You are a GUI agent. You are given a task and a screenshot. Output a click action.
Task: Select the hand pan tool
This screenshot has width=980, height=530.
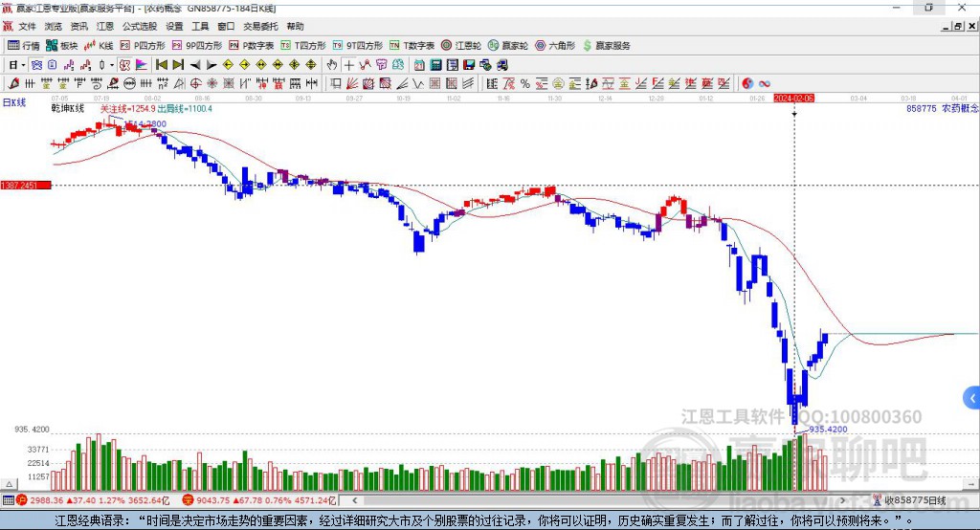coord(332,65)
